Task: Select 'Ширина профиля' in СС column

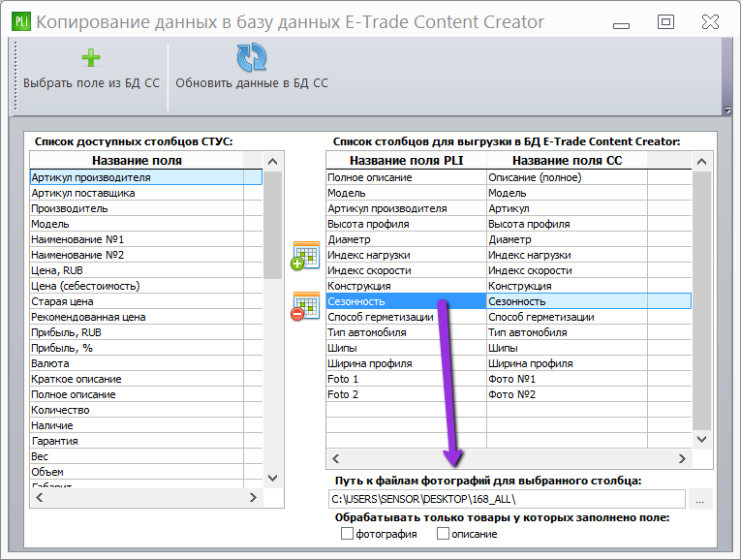Action: 567,363
